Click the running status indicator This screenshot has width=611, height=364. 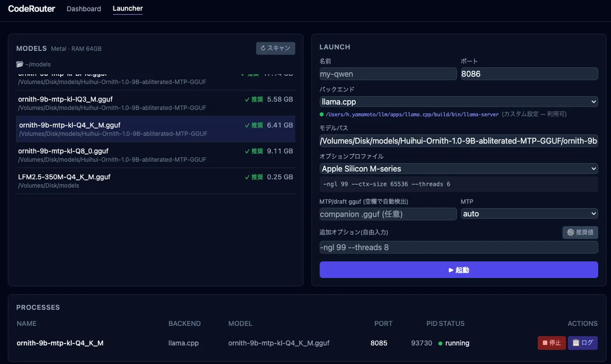point(454,343)
